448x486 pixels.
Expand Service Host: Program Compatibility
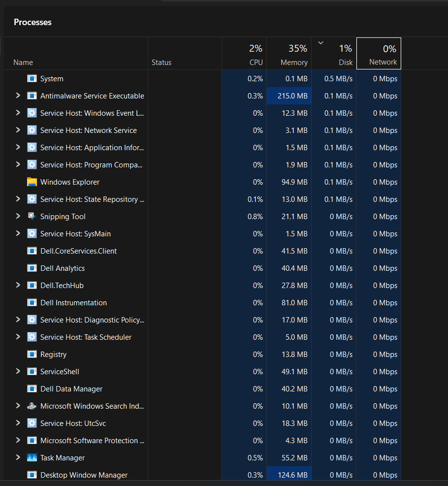point(18,164)
